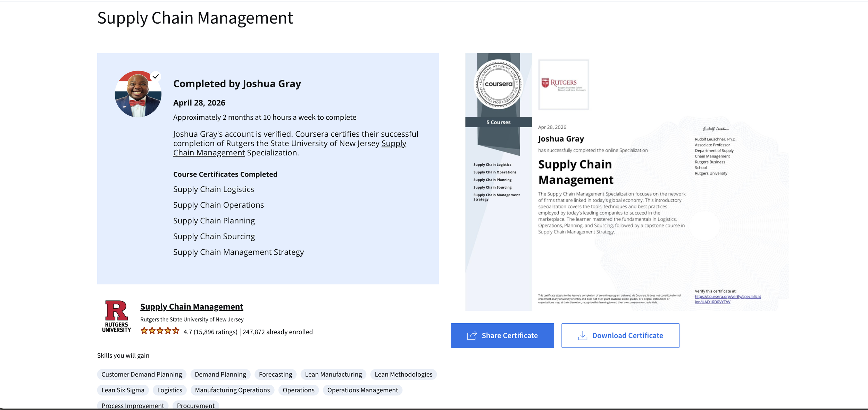Select the Operations Management skill tag
Image resolution: width=868 pixels, height=410 pixels.
362,390
